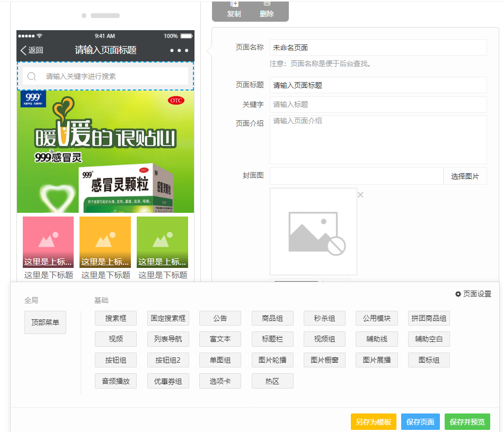Select the orange image tile in preview
Viewport: 504px width, 432px height.
tap(105, 242)
